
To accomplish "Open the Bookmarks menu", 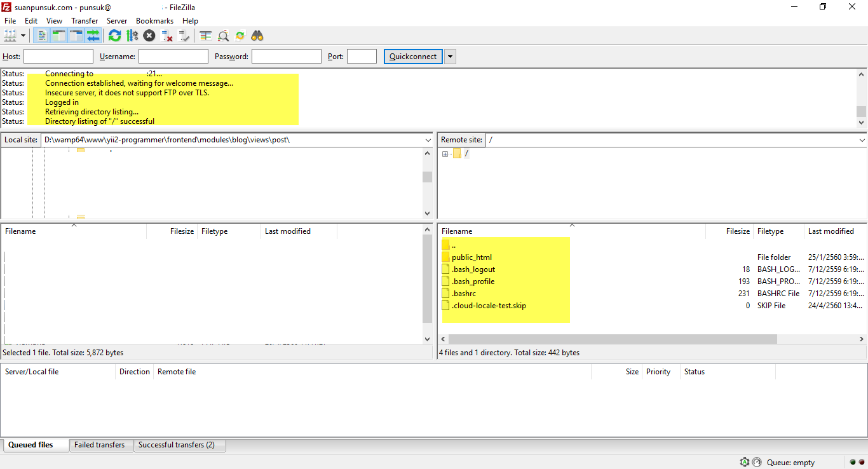I will [x=154, y=21].
